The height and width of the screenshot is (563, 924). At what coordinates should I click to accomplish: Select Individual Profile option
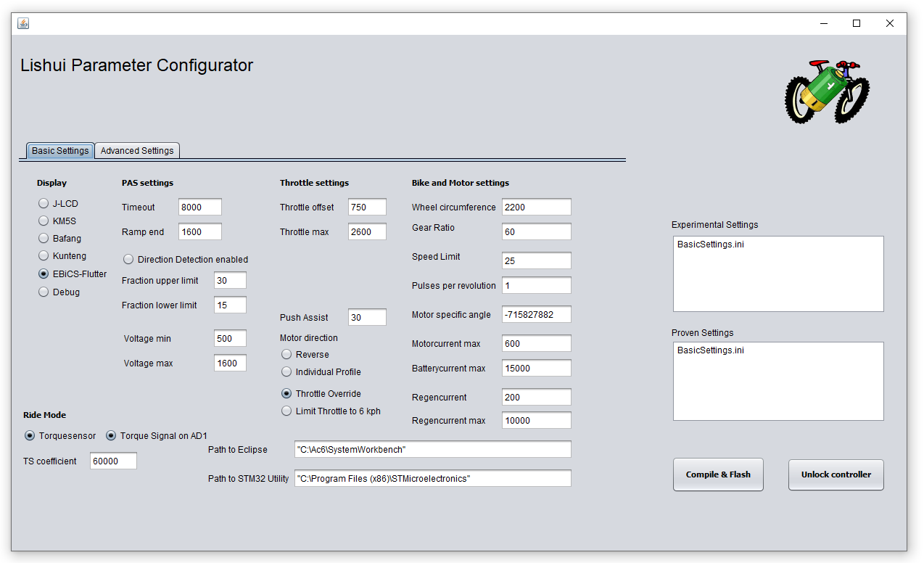tap(321, 371)
